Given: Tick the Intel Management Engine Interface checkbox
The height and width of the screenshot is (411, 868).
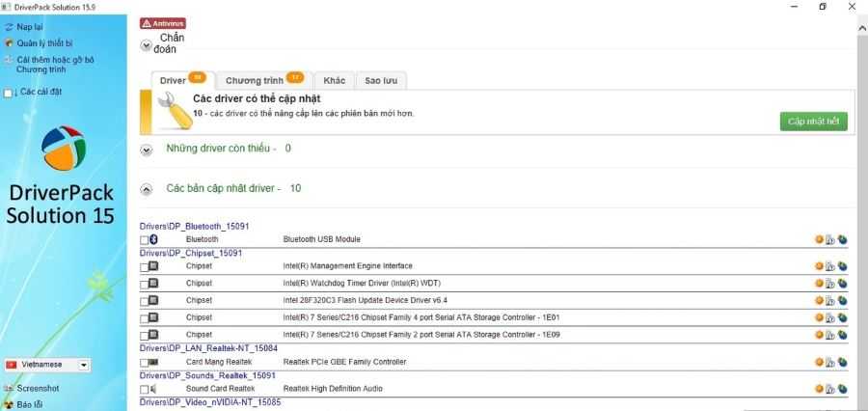Looking at the screenshot, I should pos(145,266).
